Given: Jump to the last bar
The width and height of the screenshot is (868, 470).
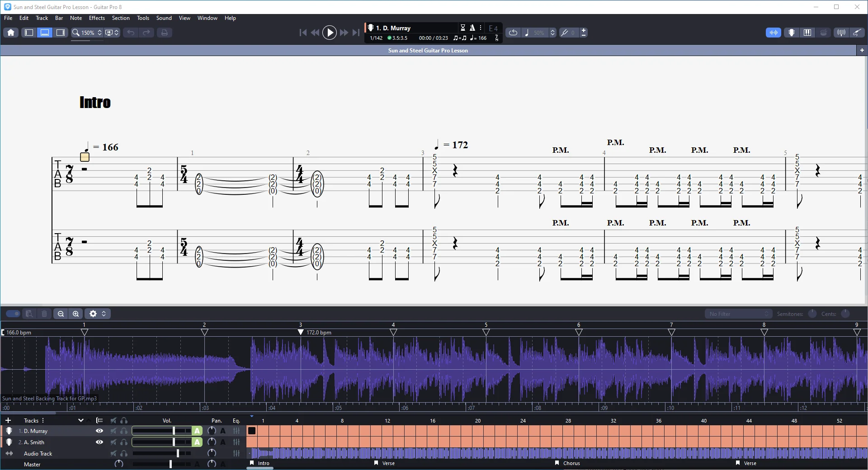Looking at the screenshot, I should [x=356, y=33].
